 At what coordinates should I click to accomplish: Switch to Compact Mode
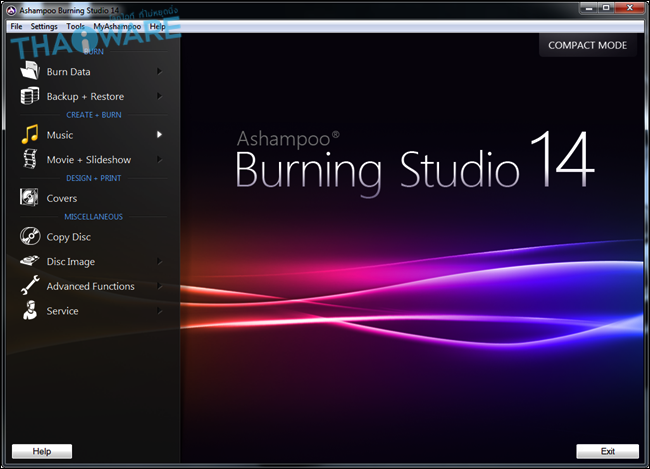coord(587,45)
